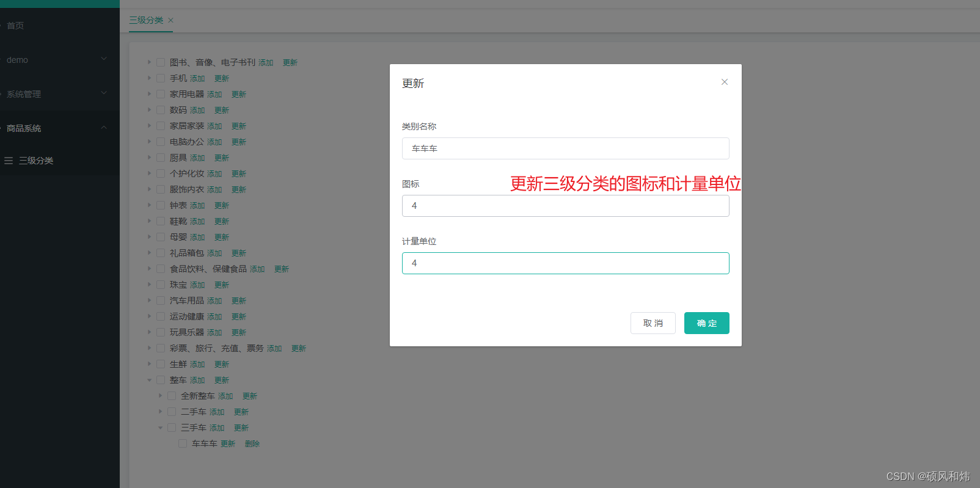The image size is (980, 488).
Task: Expand the 个护化妆 tree node
Action: (149, 173)
